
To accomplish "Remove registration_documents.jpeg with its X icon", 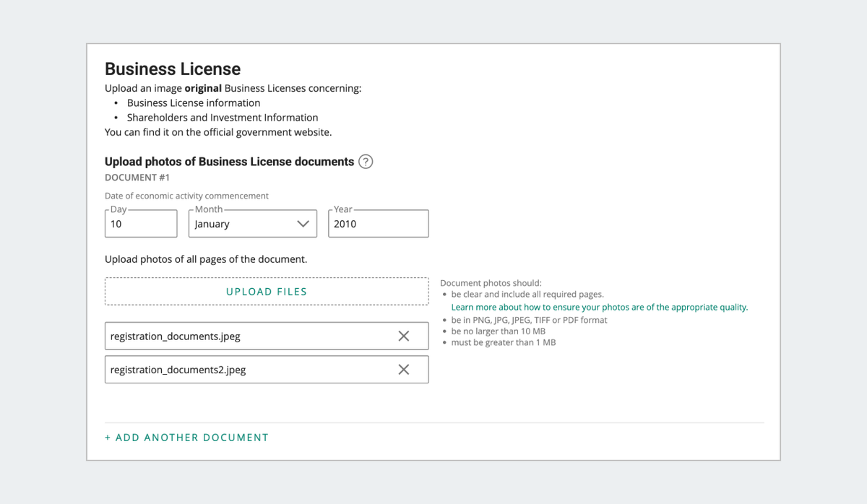I will click(x=404, y=336).
